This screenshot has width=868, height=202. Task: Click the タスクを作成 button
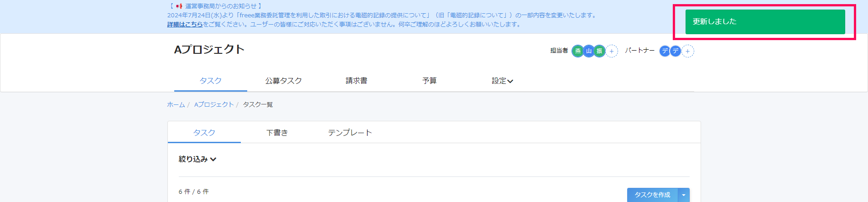[652, 195]
